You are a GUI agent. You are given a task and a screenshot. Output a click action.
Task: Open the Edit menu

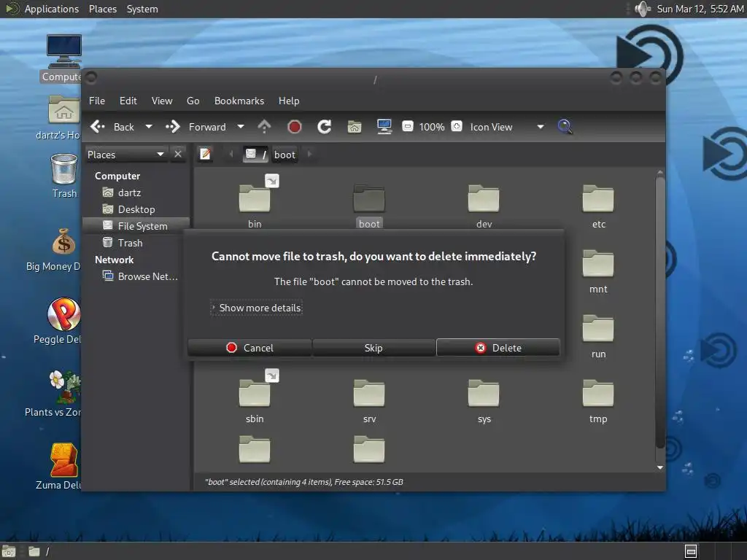pyautogui.click(x=128, y=101)
